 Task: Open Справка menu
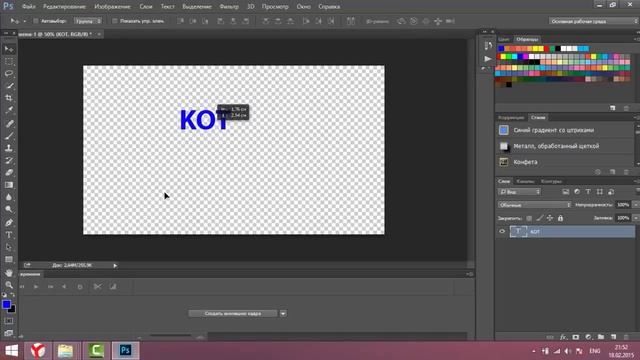(329, 7)
